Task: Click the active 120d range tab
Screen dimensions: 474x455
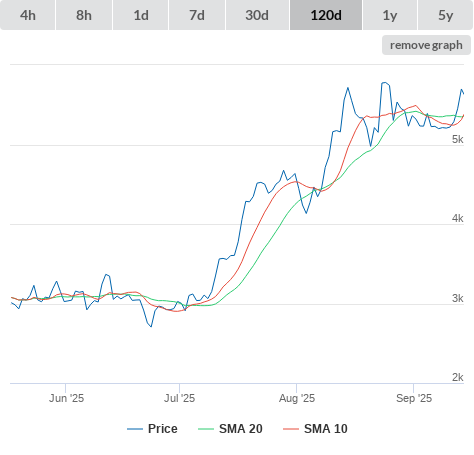Action: (x=326, y=15)
